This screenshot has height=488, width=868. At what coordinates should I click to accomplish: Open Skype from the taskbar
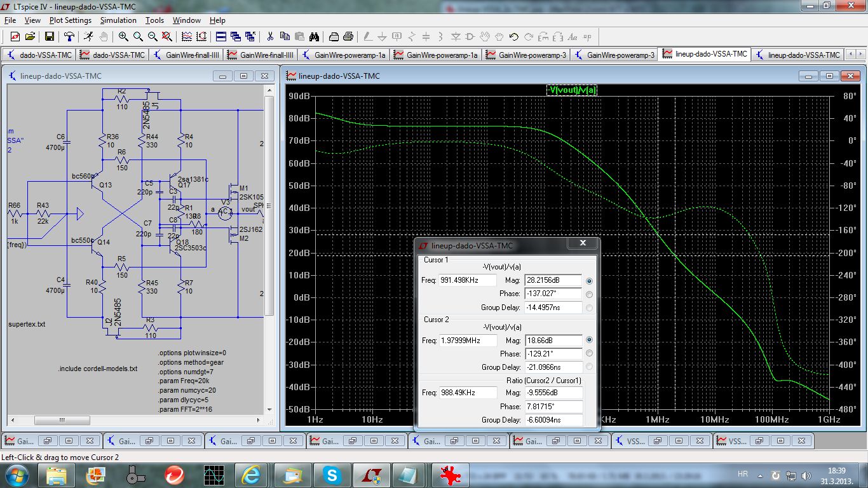(331, 475)
